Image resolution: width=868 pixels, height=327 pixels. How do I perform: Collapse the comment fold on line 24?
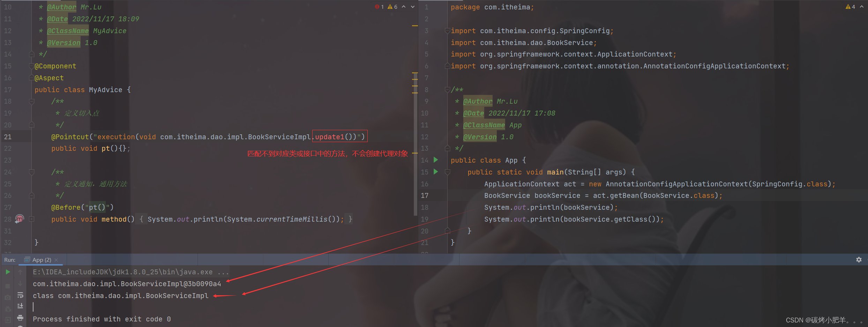coord(32,172)
